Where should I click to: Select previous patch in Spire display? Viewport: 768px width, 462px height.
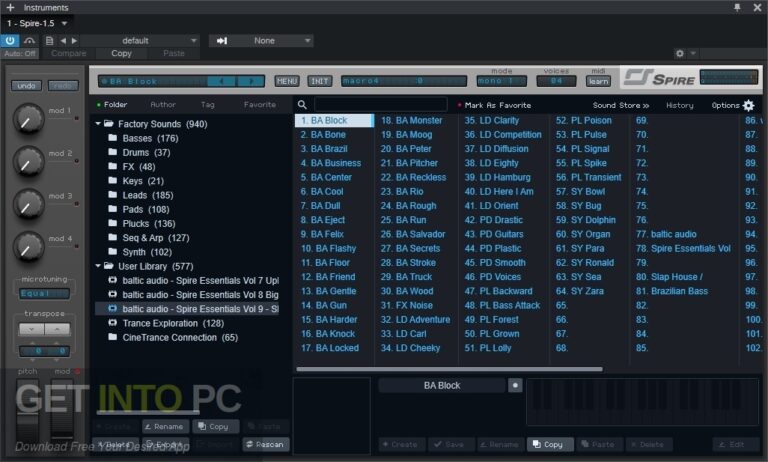tap(222, 81)
